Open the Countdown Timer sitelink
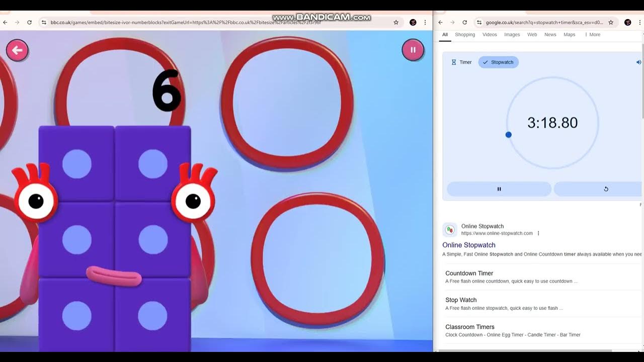Screen dimensions: 644x362 pos(469,274)
